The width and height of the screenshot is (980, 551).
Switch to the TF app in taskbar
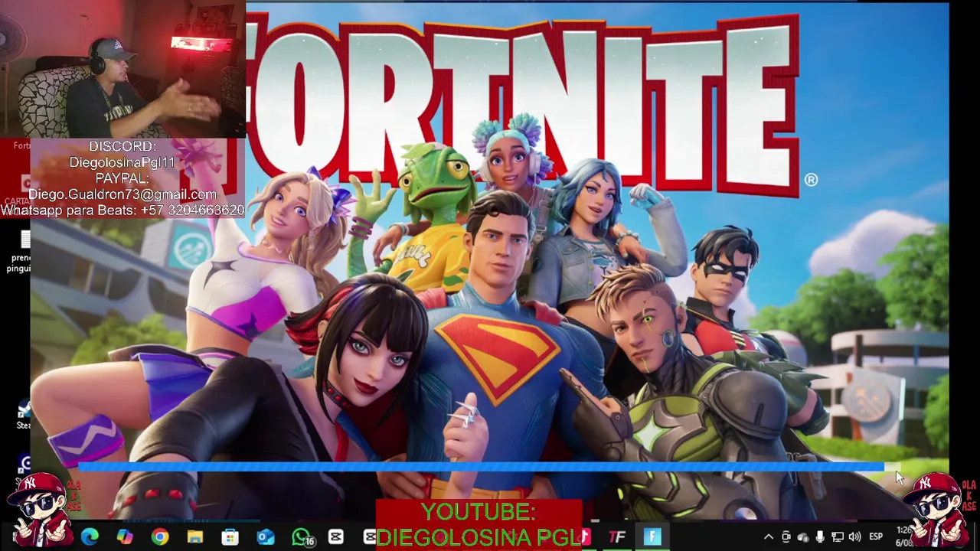(x=617, y=537)
